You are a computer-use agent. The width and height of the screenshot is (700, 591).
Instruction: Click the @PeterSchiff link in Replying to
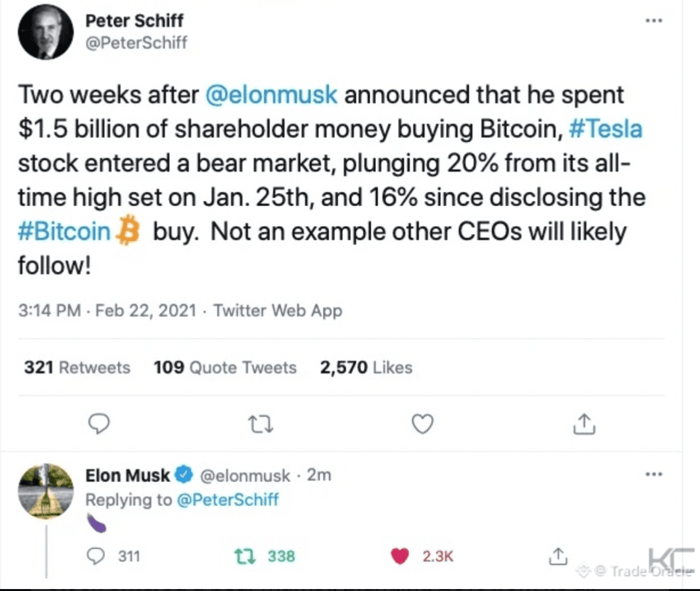click(227, 500)
